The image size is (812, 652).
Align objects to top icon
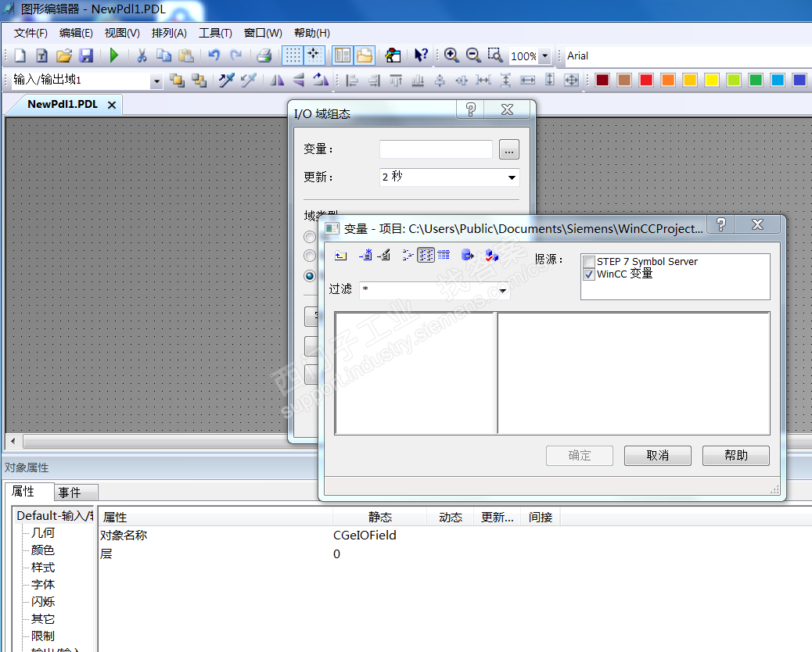[396, 81]
